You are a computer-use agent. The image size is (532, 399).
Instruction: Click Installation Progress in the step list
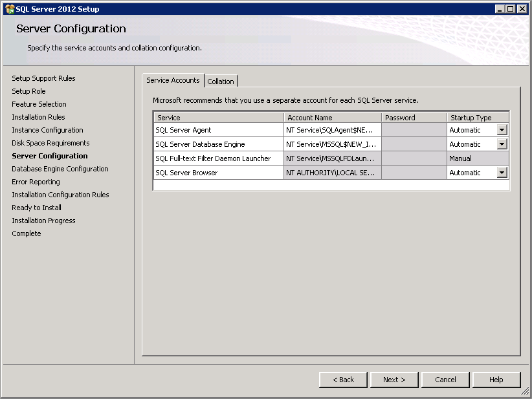tap(43, 221)
